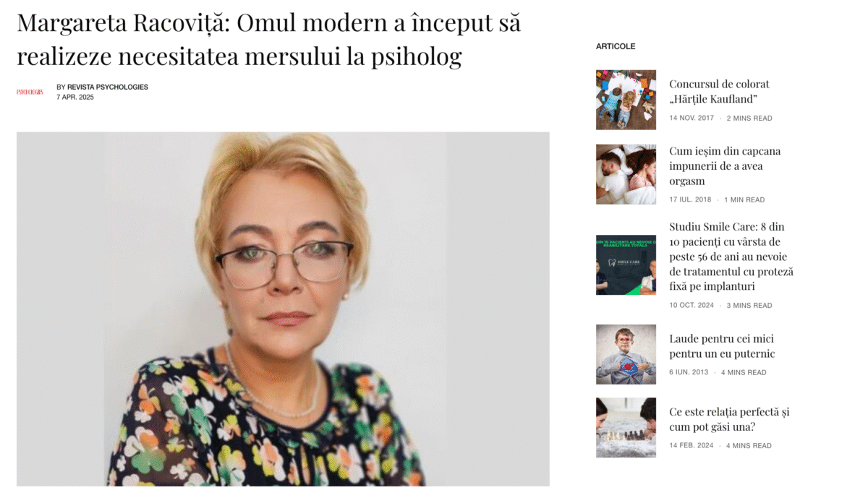Click the article headline about Margareta Racoviță

click(x=269, y=39)
